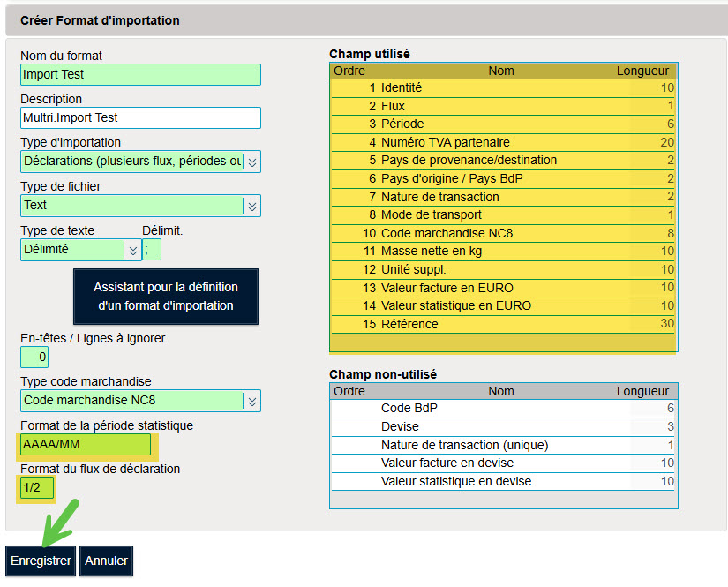The image size is (728, 587).
Task: Open the Type de fichier dropdown arrow
Action: pyautogui.click(x=252, y=207)
